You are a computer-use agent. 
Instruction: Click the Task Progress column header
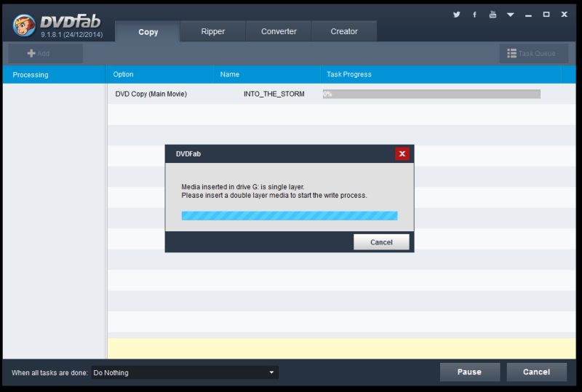click(x=441, y=75)
